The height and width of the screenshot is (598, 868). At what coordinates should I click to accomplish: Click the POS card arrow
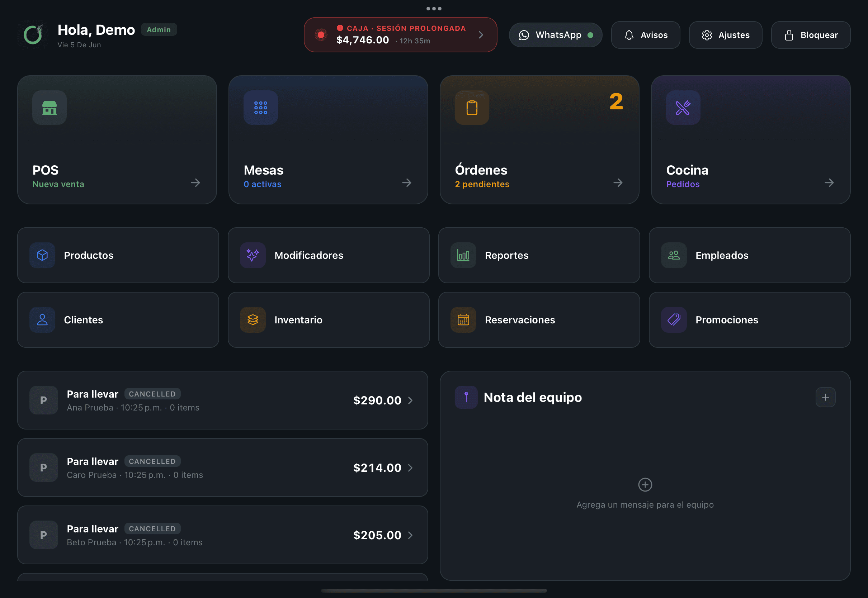click(195, 183)
